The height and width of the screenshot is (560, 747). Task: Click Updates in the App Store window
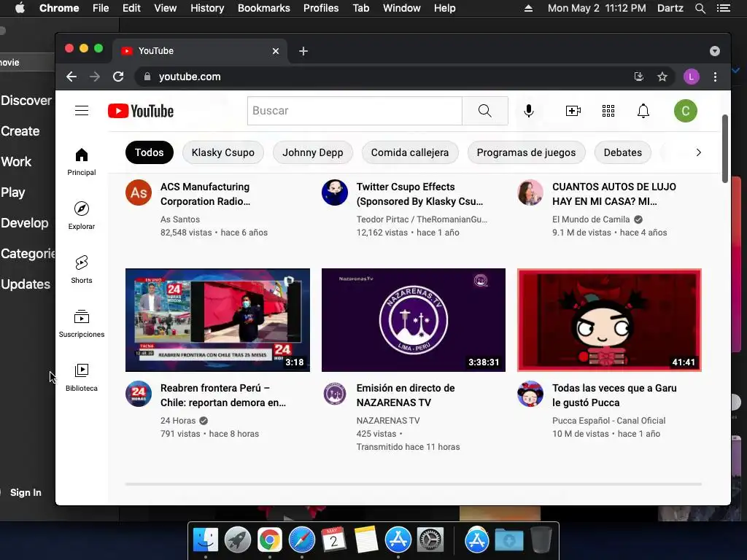26,284
